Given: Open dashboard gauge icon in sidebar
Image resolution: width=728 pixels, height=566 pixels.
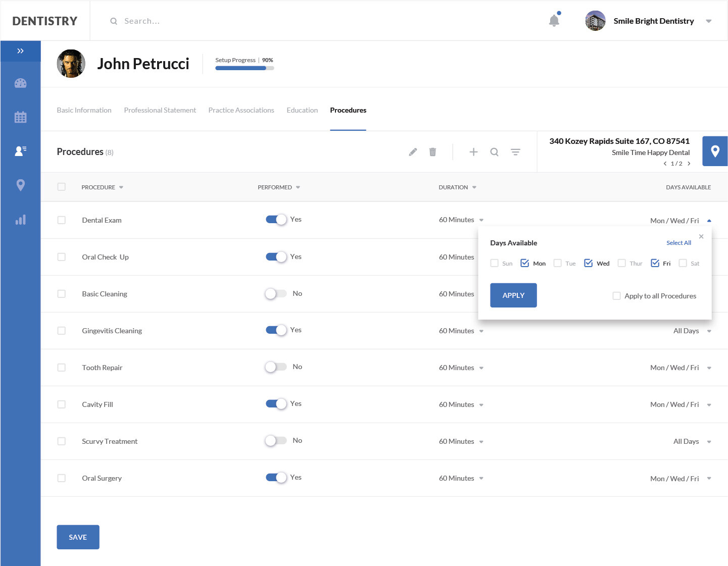Looking at the screenshot, I should pos(20,83).
